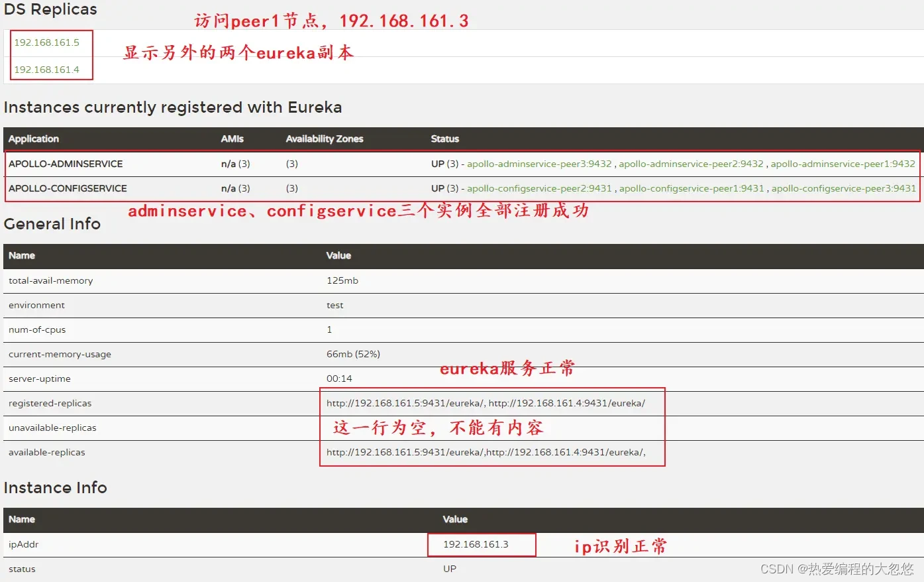Click the total-avail-memory value 125mb

[342, 280]
